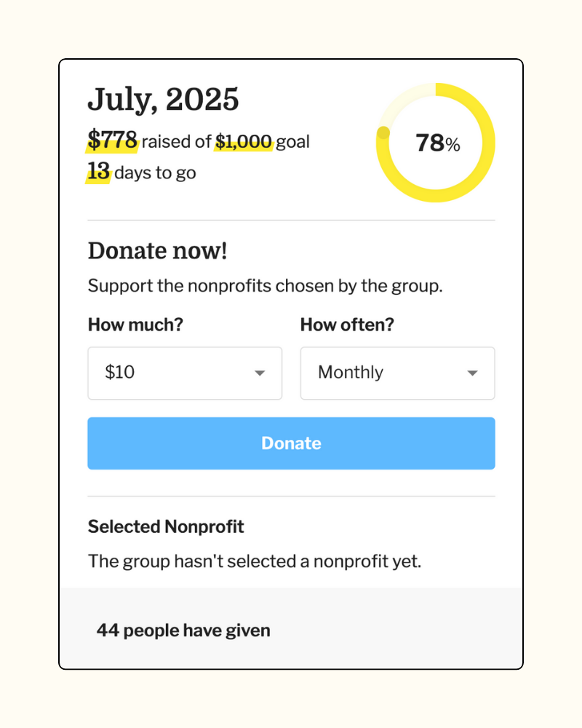Click the "How often?" label

click(x=347, y=325)
